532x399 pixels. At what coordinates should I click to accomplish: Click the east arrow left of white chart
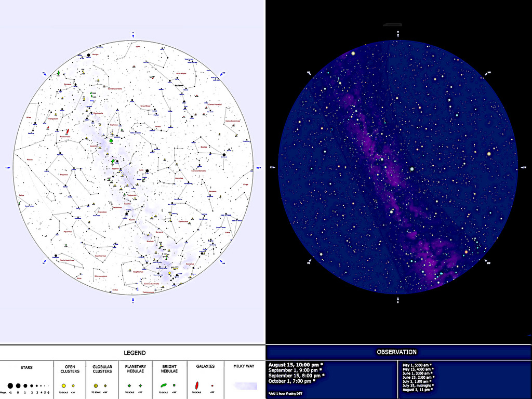click(7, 168)
